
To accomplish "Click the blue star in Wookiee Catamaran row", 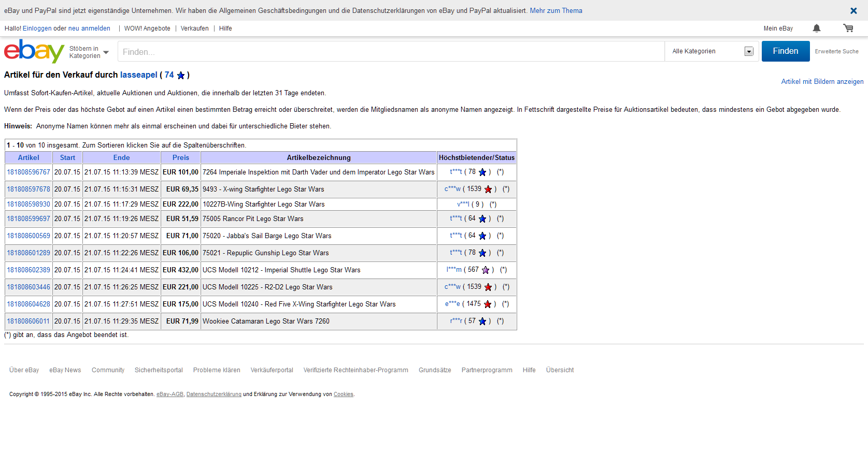I will coord(482,321).
